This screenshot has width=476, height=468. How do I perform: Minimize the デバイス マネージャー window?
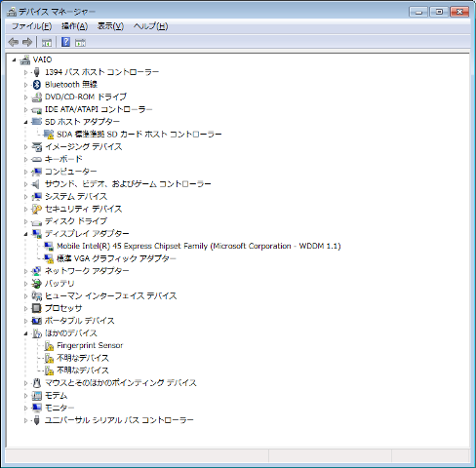click(x=418, y=12)
